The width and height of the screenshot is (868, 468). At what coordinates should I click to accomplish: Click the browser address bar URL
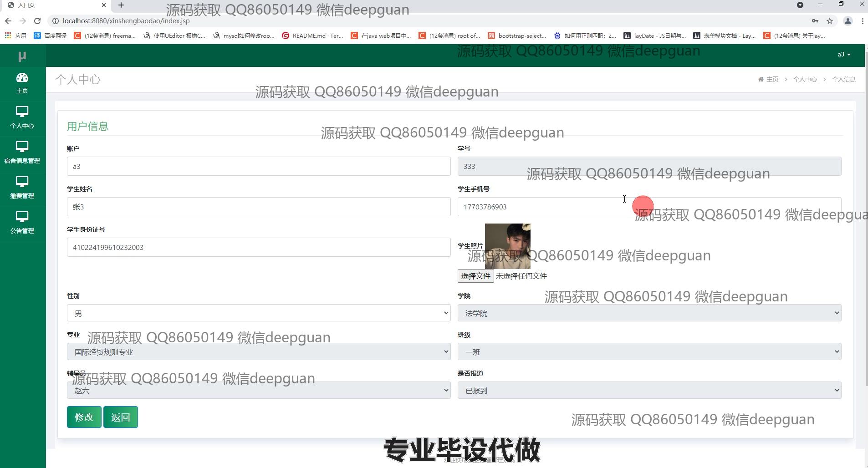coord(126,21)
